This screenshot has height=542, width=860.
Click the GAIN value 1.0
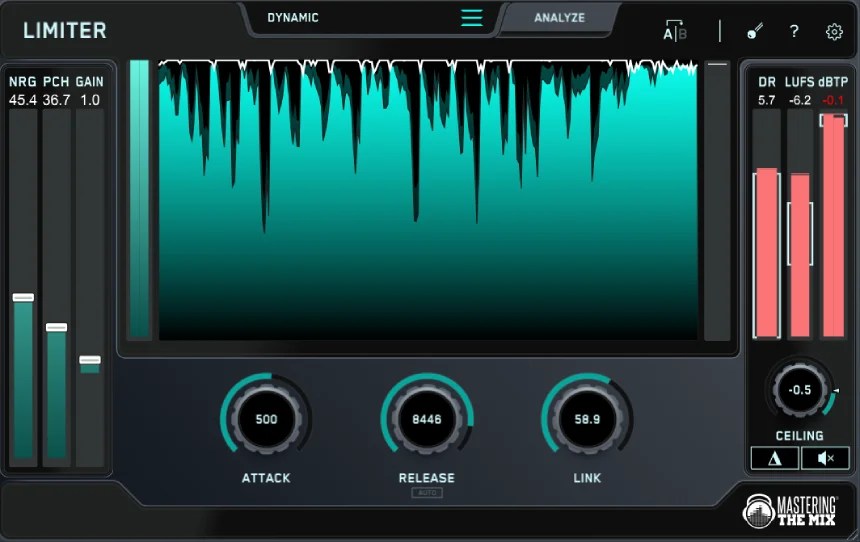(90, 100)
